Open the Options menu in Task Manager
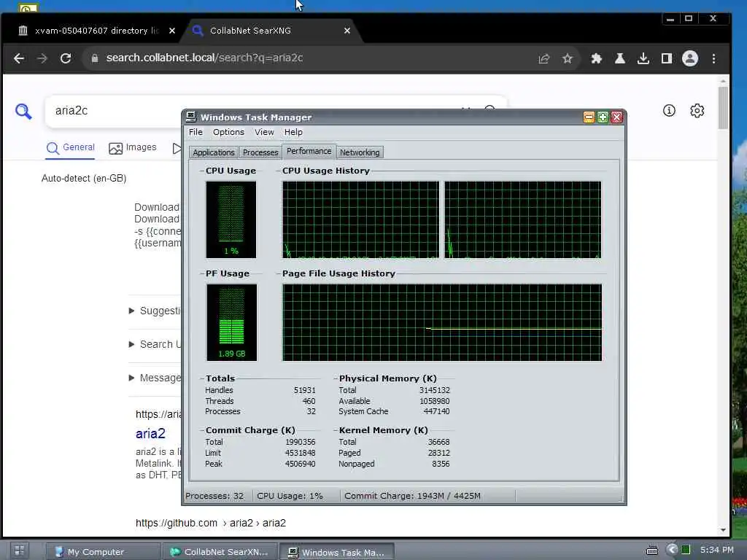 tap(228, 132)
